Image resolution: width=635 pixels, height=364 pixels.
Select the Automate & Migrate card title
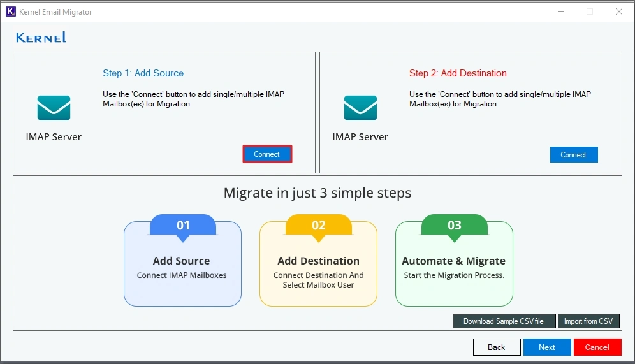point(453,261)
